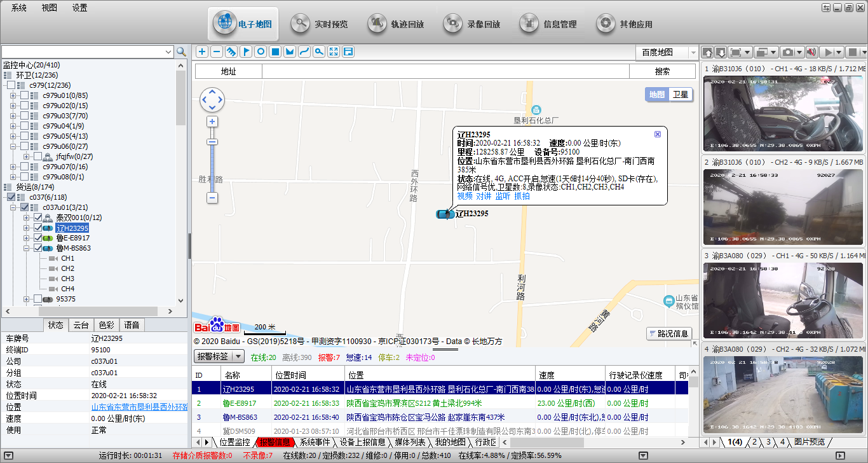Toggle checkbox for jfqjfw(0/27)
The width and height of the screenshot is (868, 463).
(38, 156)
